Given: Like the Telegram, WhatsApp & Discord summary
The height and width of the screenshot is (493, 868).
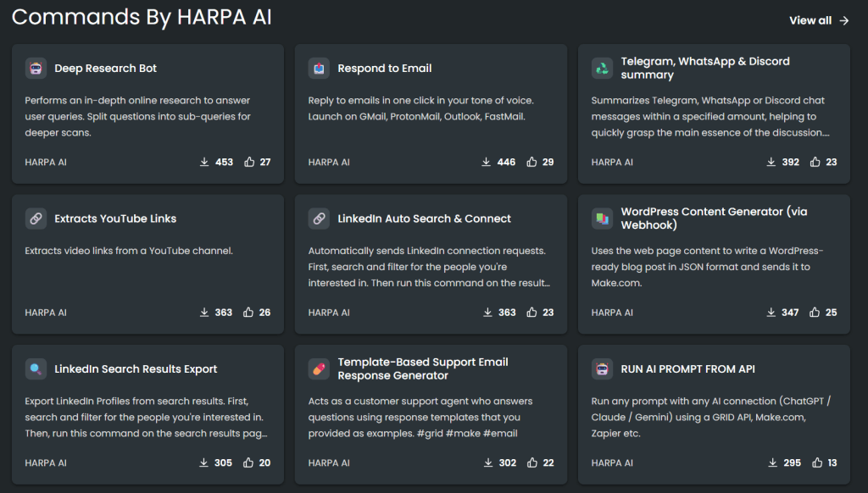Looking at the screenshot, I should pyautogui.click(x=815, y=162).
